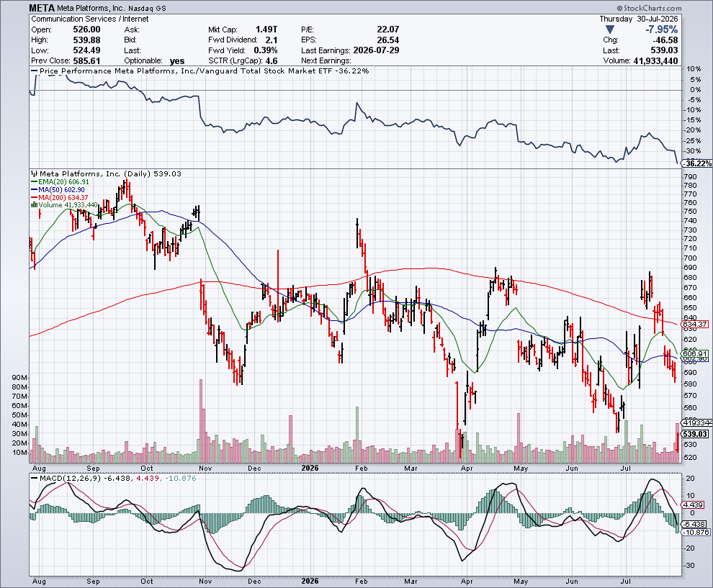The height and width of the screenshot is (588, 713).
Task: Click the header Volume value 41,933,440
Action: pyautogui.click(x=655, y=61)
